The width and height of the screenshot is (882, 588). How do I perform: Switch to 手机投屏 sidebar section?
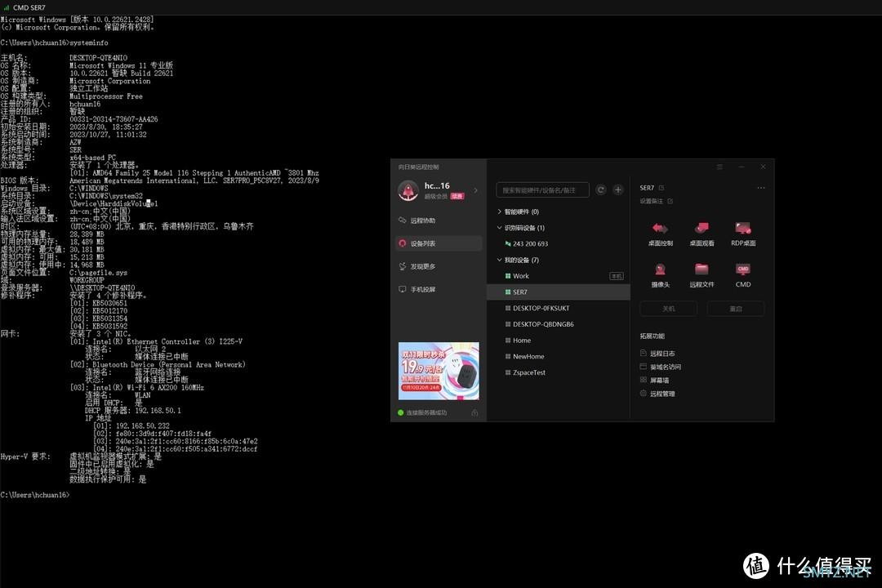[439, 289]
